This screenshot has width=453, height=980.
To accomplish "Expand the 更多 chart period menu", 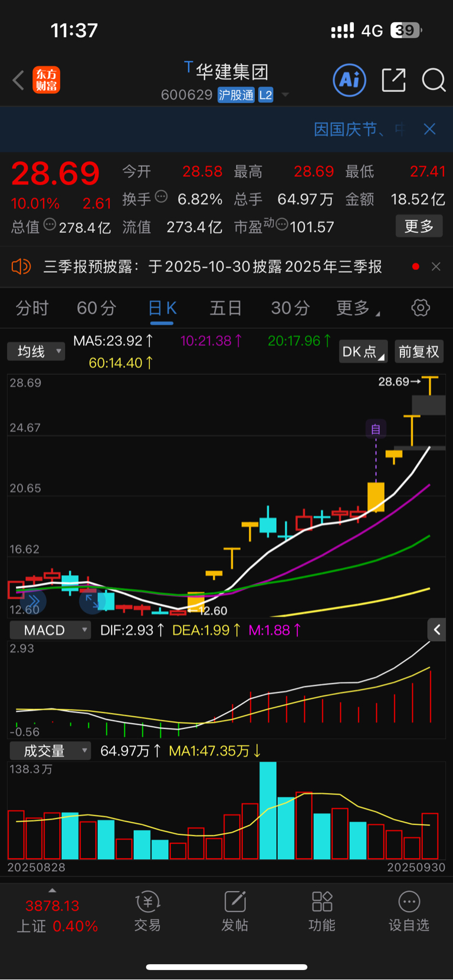I will 357,308.
